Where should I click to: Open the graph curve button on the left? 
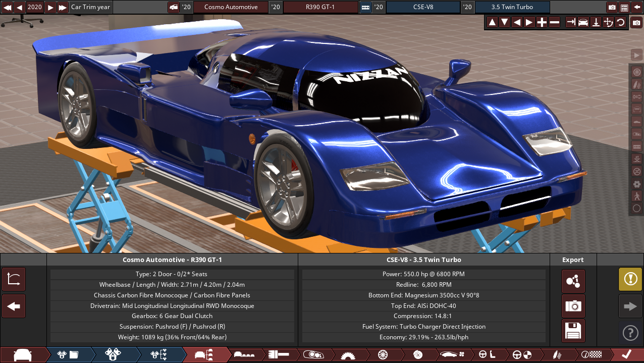point(14,279)
